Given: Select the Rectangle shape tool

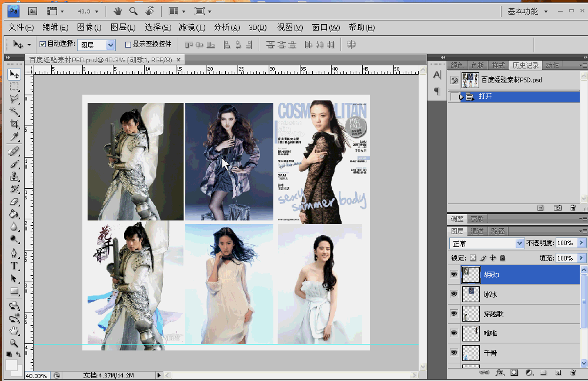Looking at the screenshot, I should pyautogui.click(x=14, y=291).
